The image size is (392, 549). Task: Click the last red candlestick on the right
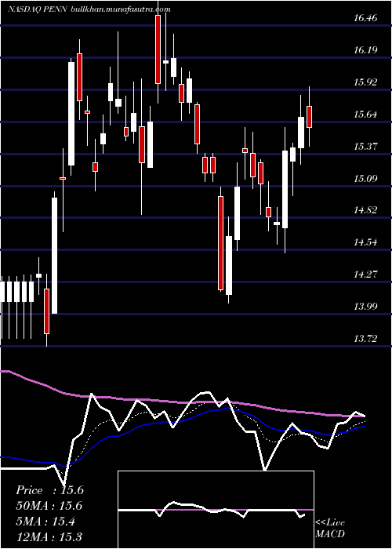coord(310,117)
